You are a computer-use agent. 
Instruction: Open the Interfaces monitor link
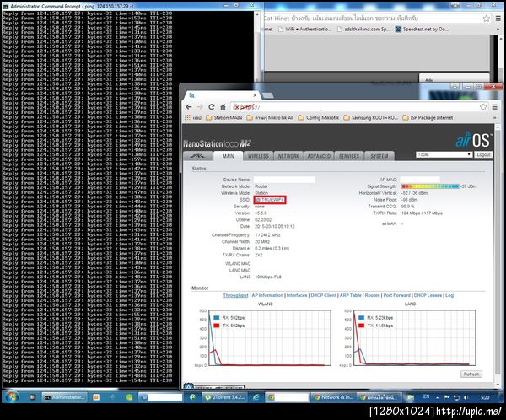pyautogui.click(x=297, y=295)
